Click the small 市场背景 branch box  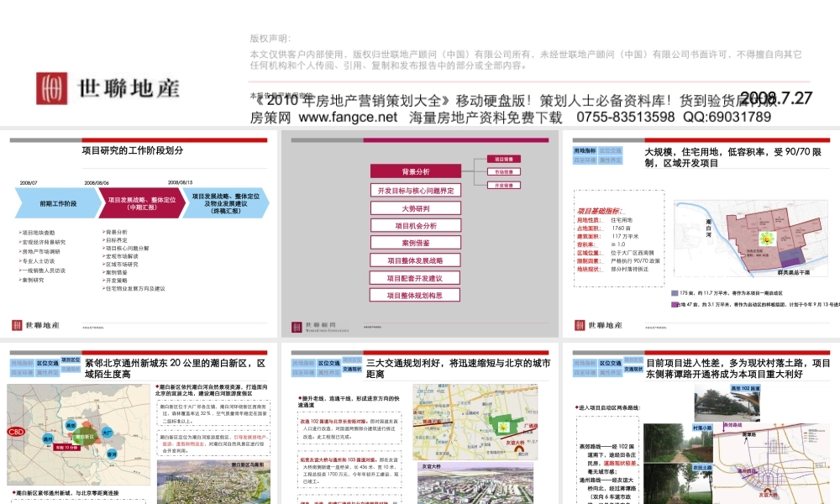coord(503,172)
